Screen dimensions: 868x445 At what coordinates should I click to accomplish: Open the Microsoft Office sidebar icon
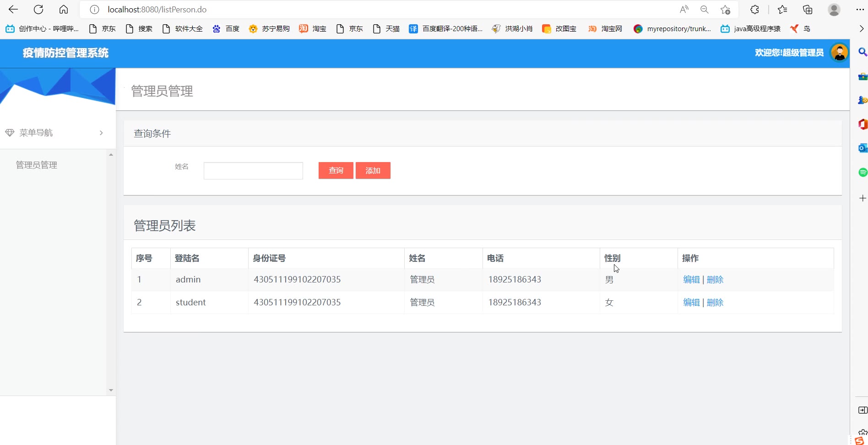[863, 124]
